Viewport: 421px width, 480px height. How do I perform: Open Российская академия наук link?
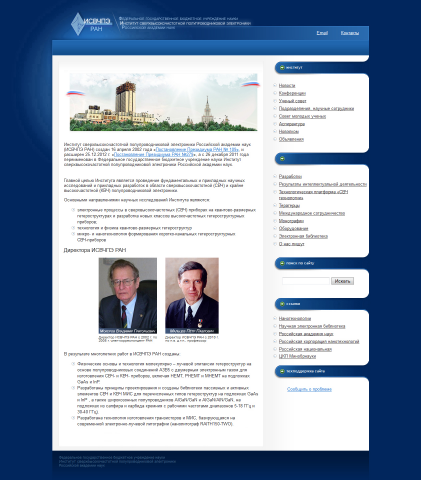pyautogui.click(x=306, y=334)
